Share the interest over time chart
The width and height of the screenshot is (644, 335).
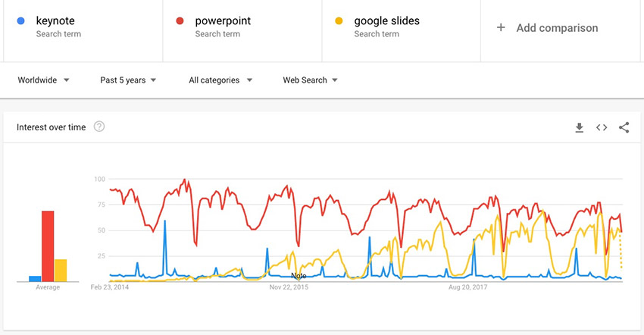624,127
